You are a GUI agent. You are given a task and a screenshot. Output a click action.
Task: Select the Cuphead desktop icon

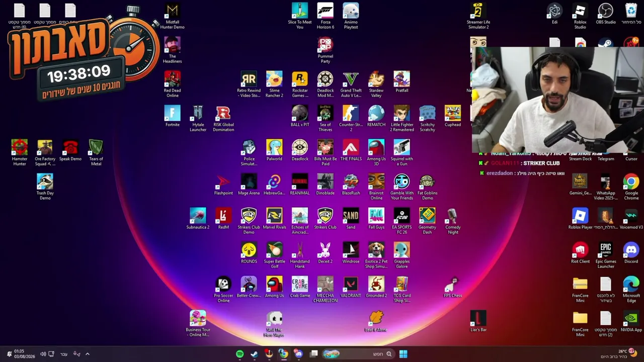coord(453,117)
